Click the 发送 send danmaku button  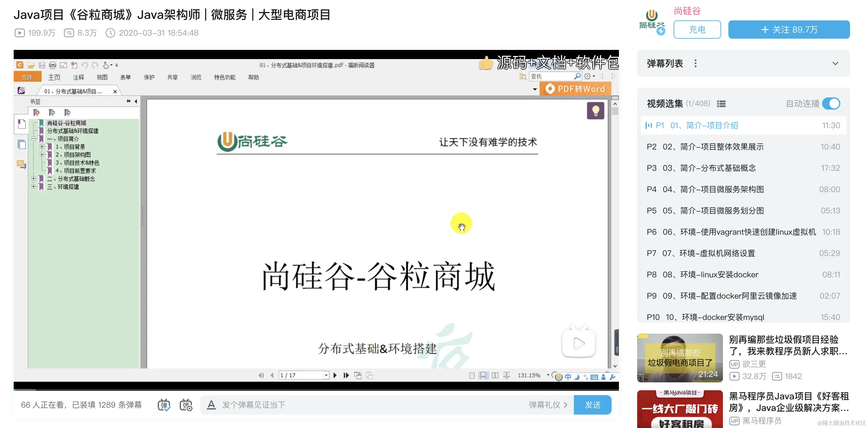(593, 405)
